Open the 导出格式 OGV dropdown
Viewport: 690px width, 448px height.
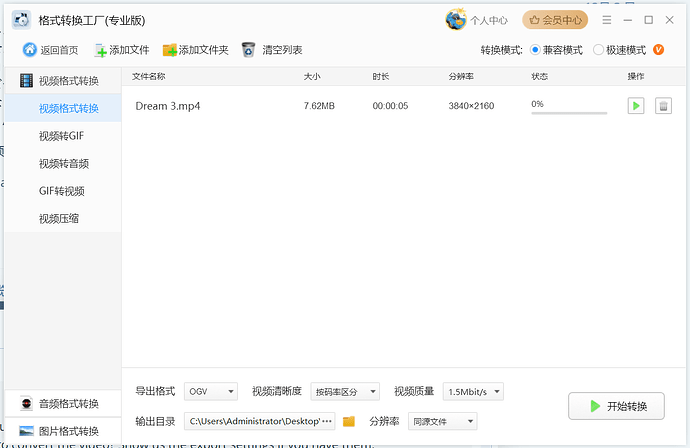click(x=211, y=391)
